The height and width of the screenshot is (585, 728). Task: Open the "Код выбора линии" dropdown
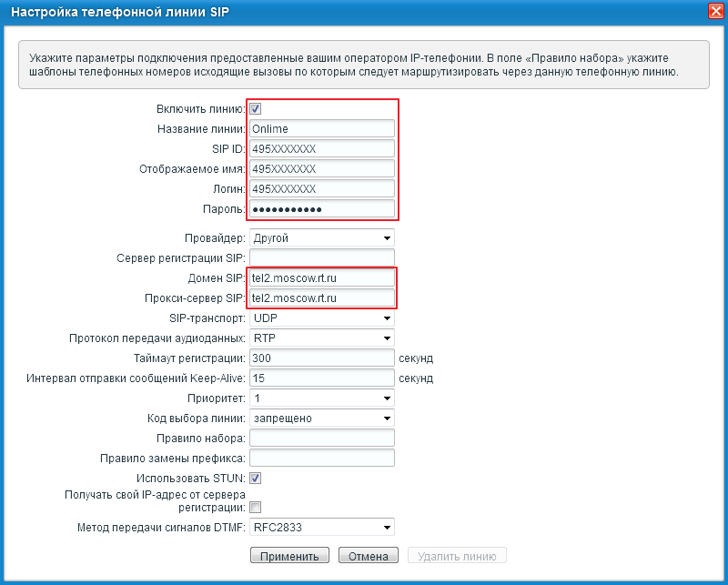click(321, 419)
